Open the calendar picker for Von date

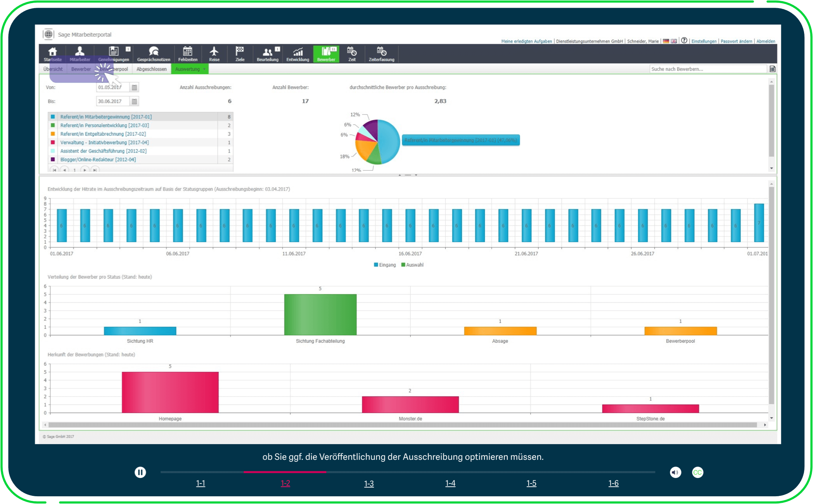coord(134,88)
